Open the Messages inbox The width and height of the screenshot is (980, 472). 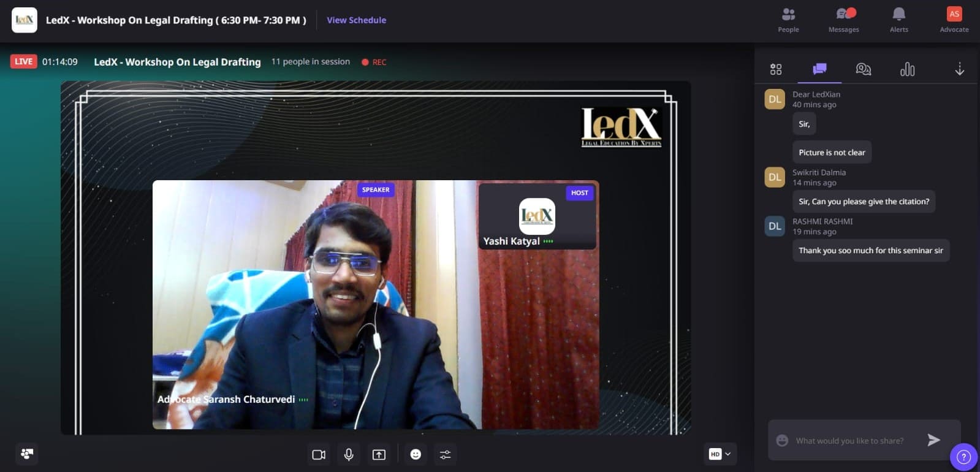coord(843,20)
